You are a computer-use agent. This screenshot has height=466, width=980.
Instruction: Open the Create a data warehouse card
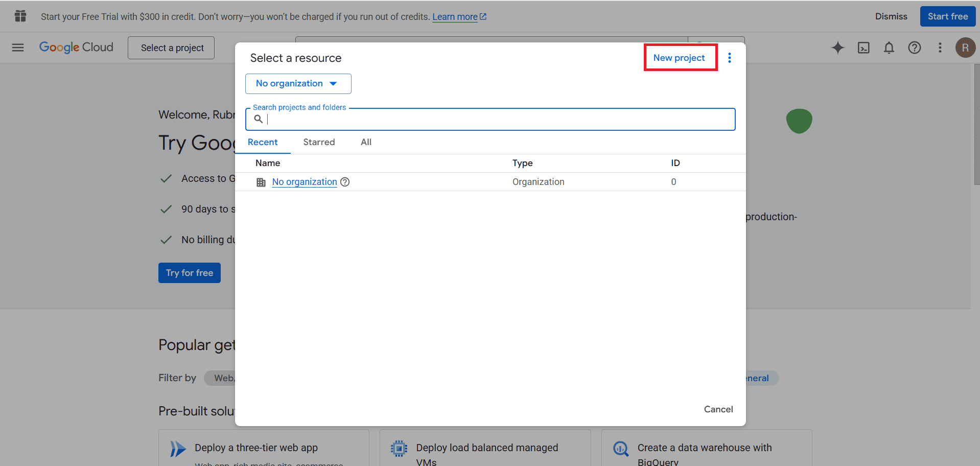click(x=707, y=448)
